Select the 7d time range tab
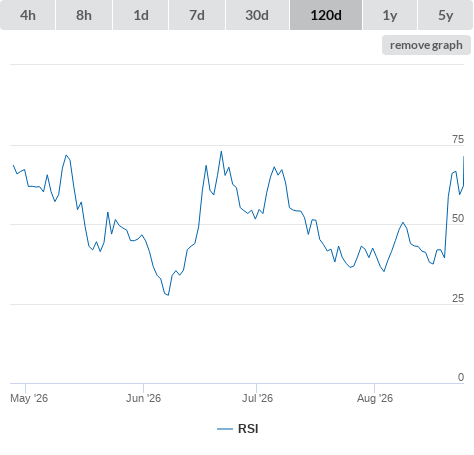The width and height of the screenshot is (474, 455). click(x=197, y=15)
